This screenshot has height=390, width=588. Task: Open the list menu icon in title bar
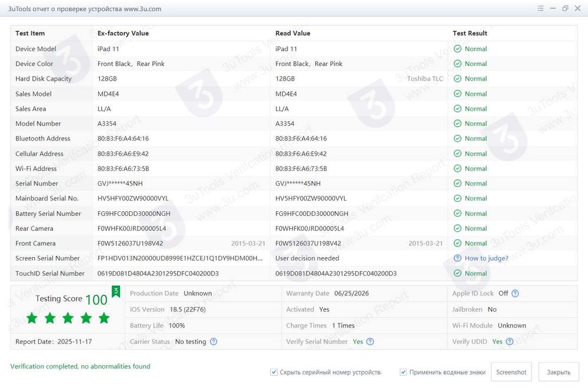[x=540, y=8]
